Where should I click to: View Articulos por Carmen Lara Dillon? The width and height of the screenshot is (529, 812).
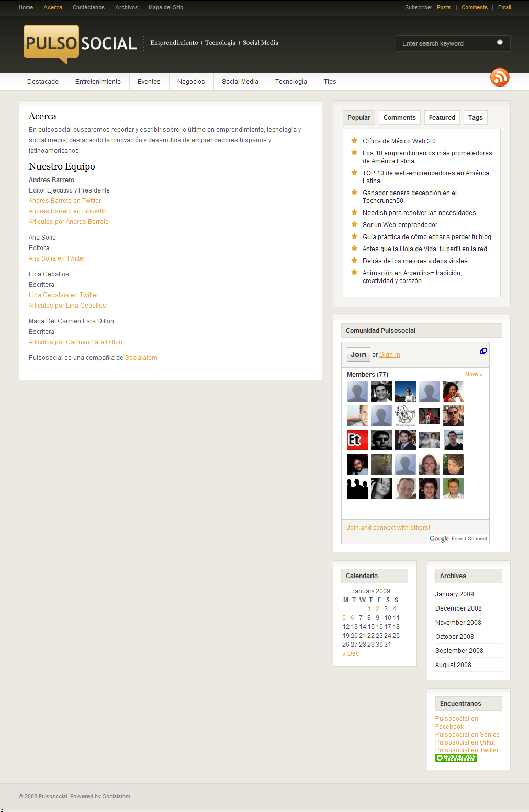tap(75, 342)
